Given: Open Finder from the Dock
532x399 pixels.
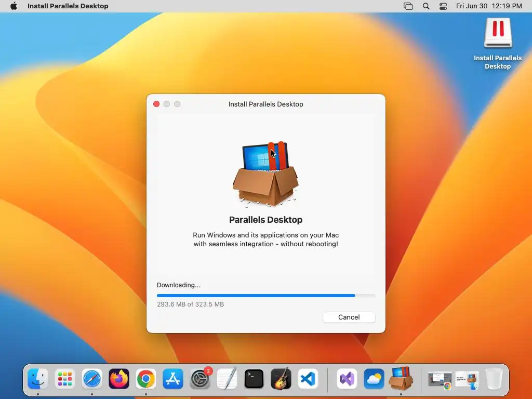Looking at the screenshot, I should 37,379.
